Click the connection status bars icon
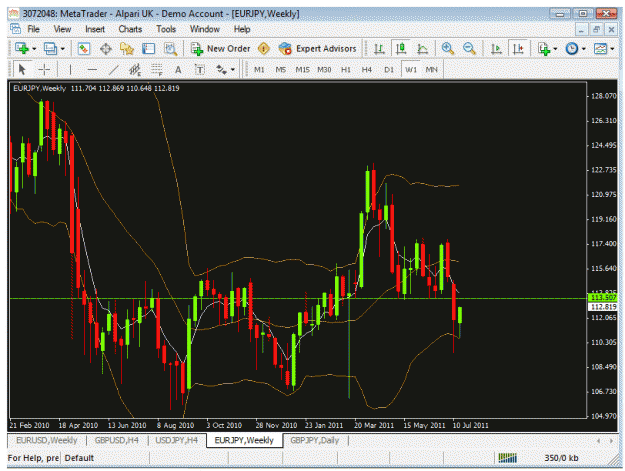Viewport: 625px width, 471px height. [x=507, y=457]
